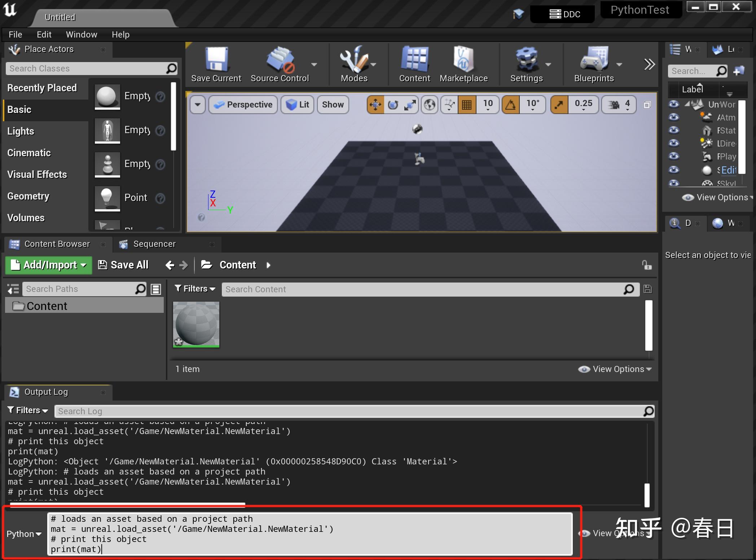Hide the DirectionalLight using its eye toggle
This screenshot has height=560, width=756.
(674, 143)
